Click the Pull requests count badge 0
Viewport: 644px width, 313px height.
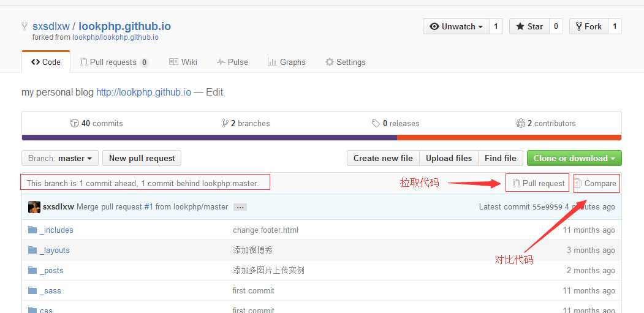point(144,62)
